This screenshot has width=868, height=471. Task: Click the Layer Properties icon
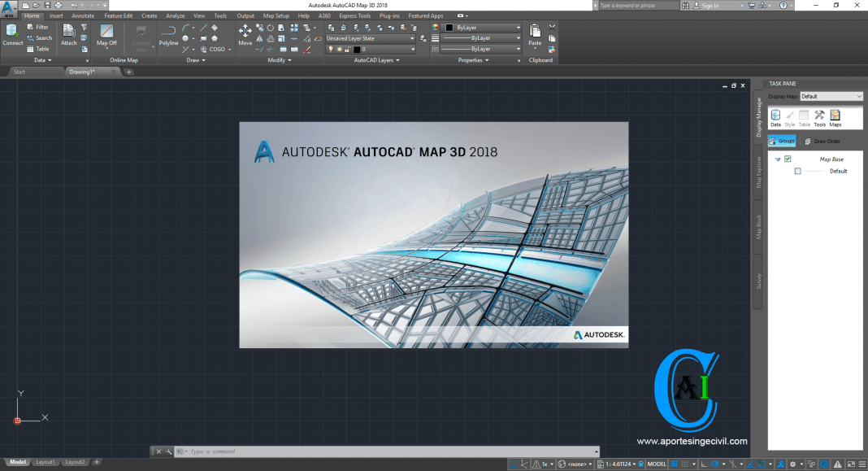tap(331, 28)
